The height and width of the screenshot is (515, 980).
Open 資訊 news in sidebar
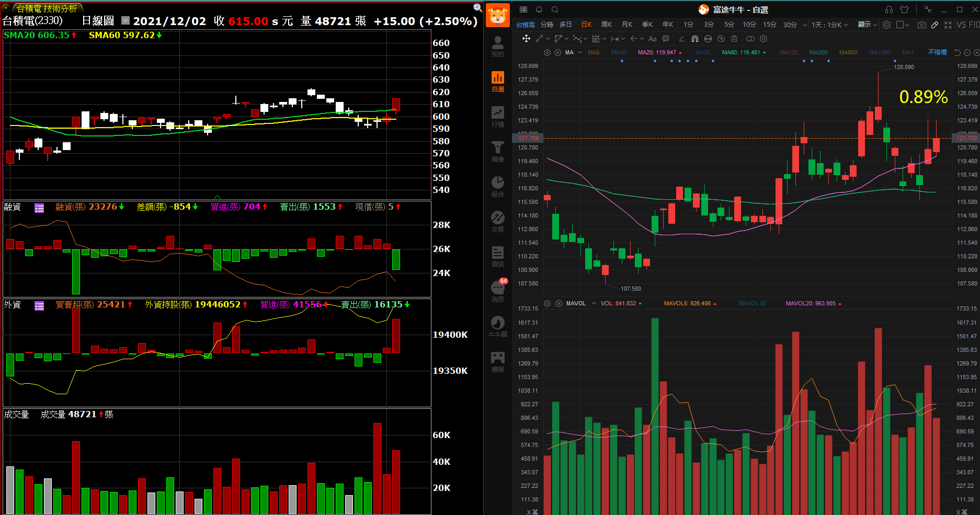(x=498, y=257)
